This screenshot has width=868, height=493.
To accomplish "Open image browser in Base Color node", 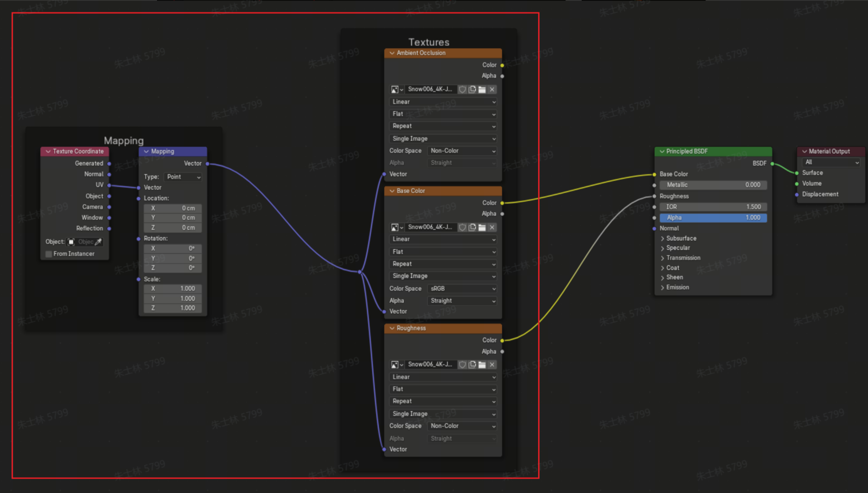I will (397, 228).
